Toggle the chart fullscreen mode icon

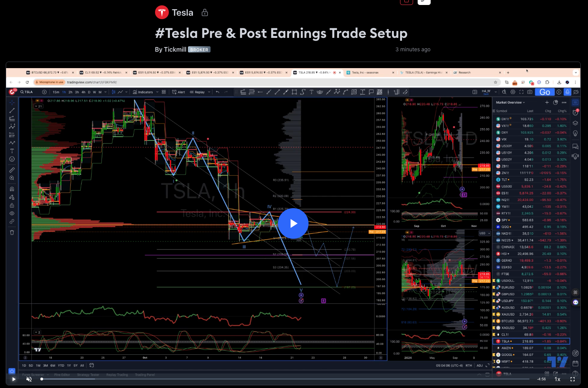(521, 92)
